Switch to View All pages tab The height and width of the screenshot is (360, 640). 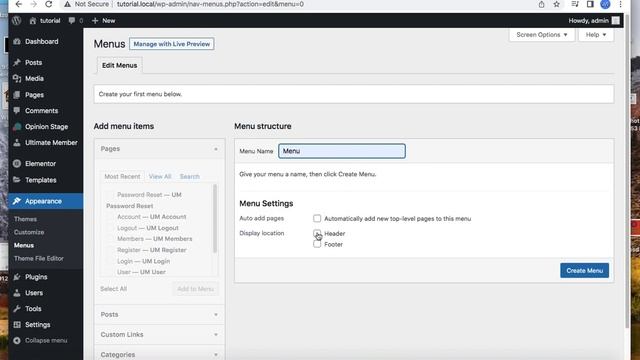click(x=160, y=176)
